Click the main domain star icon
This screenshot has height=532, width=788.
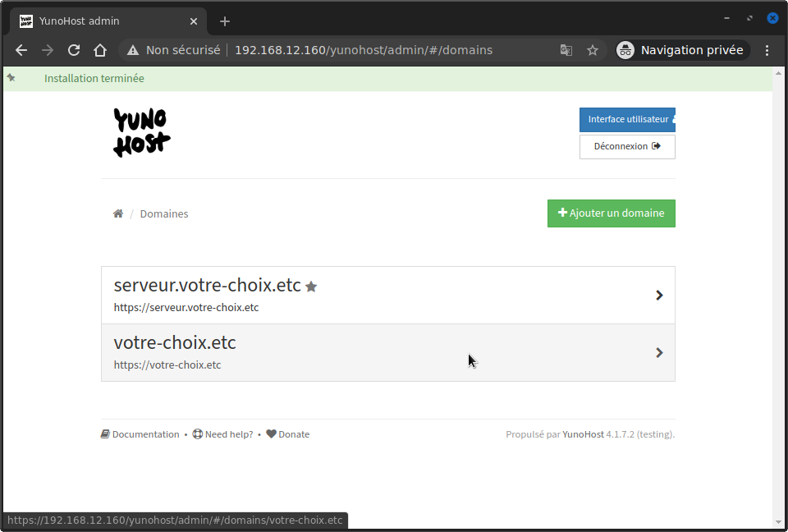coord(311,287)
